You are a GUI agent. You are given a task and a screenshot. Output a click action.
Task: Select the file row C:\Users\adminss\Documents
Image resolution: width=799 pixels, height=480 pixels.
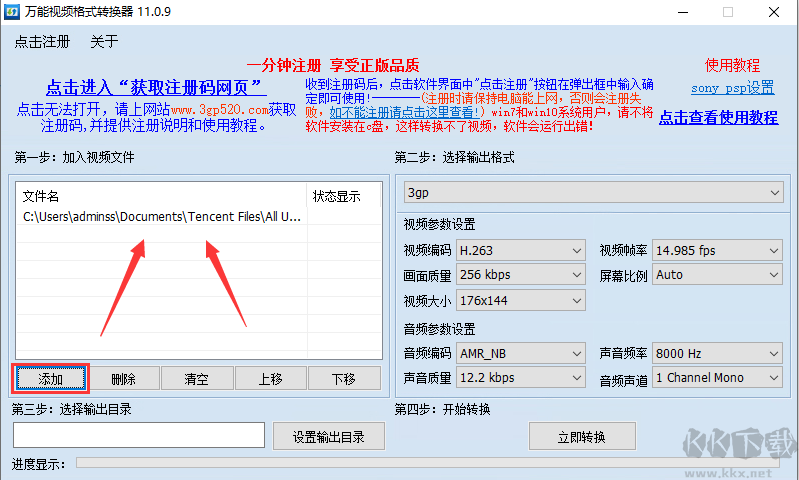[162, 217]
